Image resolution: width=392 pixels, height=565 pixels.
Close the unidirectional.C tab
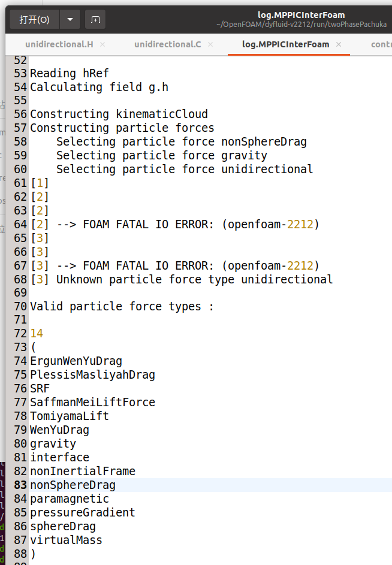tap(210, 44)
